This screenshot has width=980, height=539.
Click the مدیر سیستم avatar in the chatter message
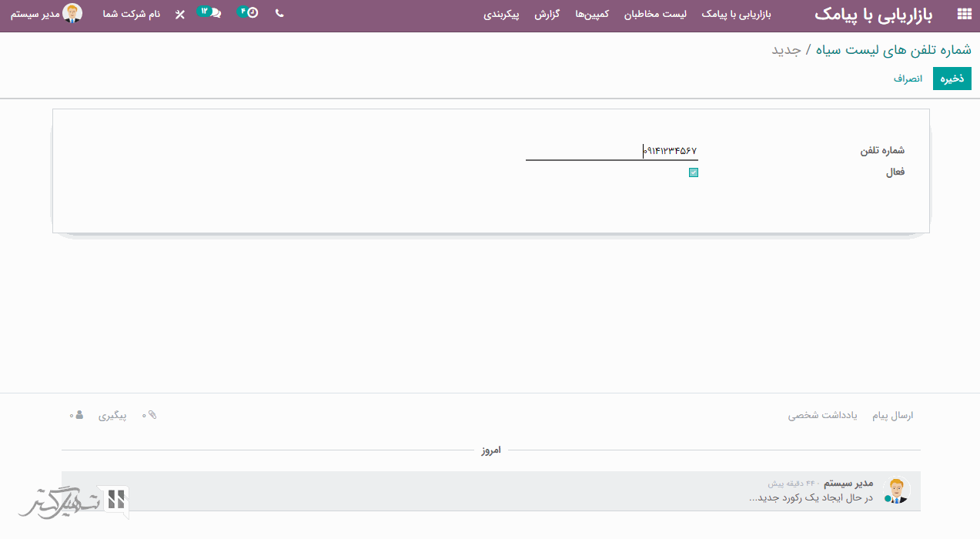896,490
